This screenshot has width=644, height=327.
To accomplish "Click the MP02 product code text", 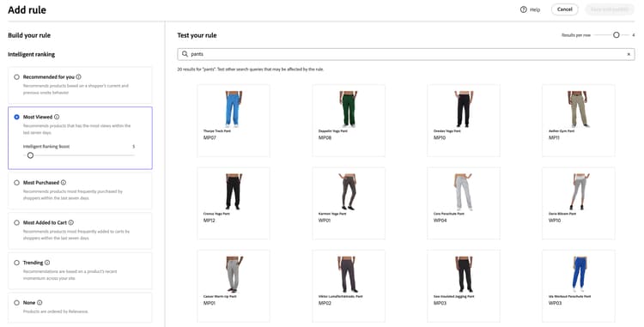I will click(325, 303).
